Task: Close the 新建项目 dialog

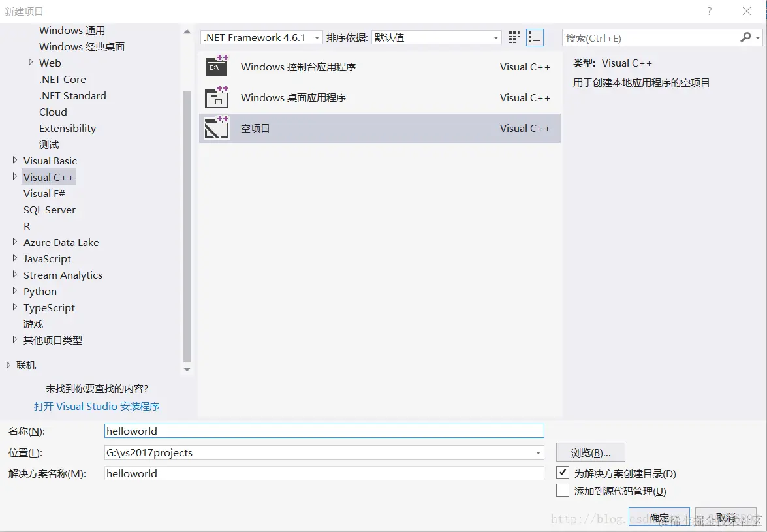Action: click(x=747, y=11)
